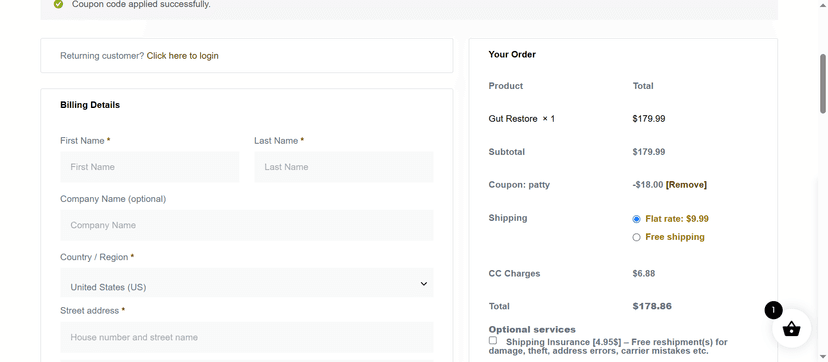828x362 pixels.
Task: Click the Subtotal label
Action: (506, 152)
